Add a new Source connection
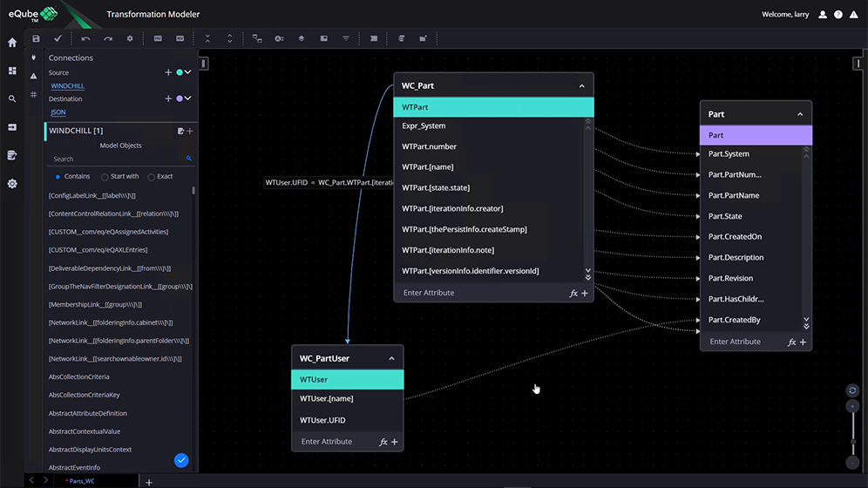Viewport: 868px width, 488px height. 168,72
